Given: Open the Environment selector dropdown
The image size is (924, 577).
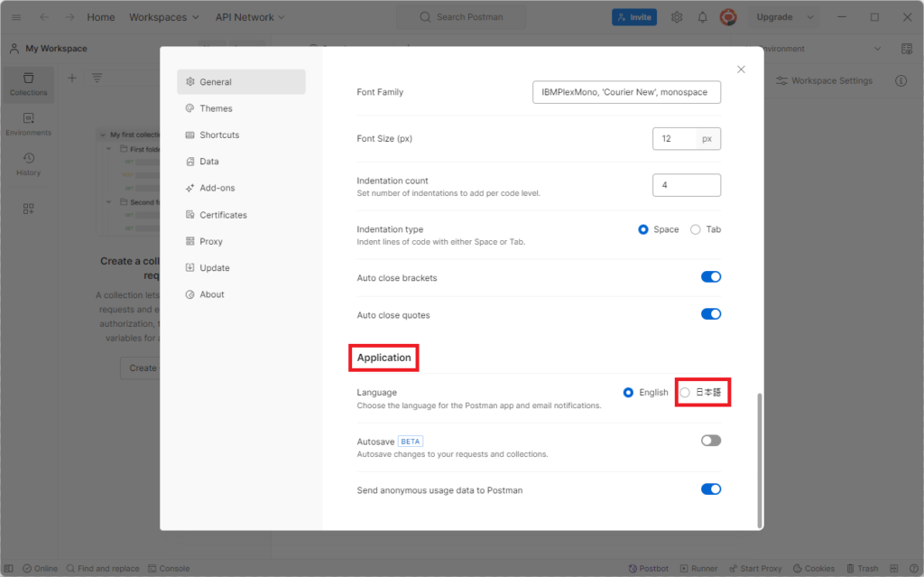Looking at the screenshot, I should [814, 49].
